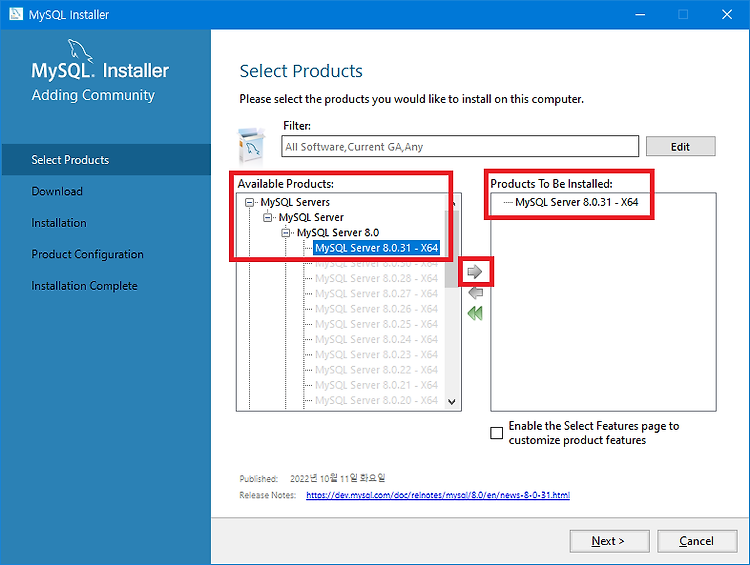This screenshot has width=750, height=565.
Task: Click the remove-product left arrow icon
Action: tap(475, 292)
